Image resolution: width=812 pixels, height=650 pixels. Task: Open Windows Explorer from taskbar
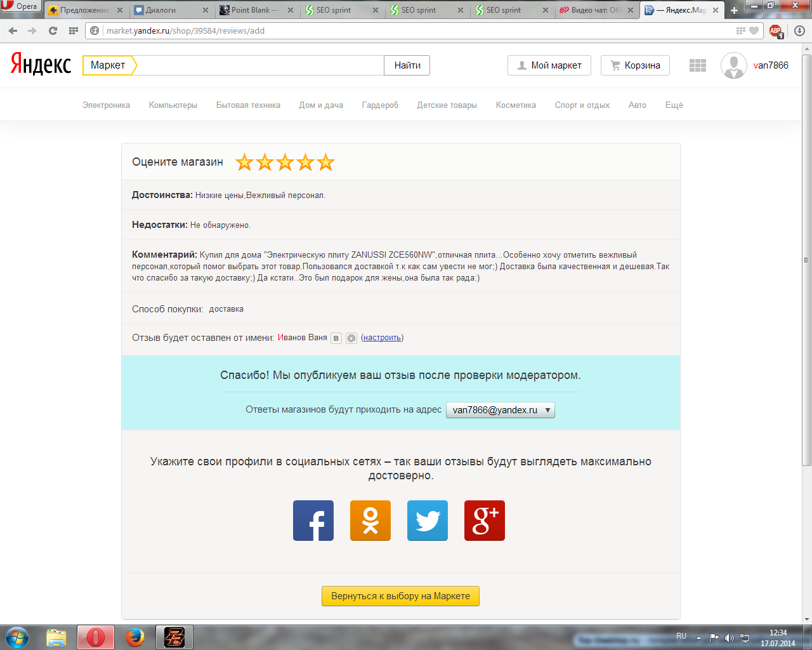(56, 637)
